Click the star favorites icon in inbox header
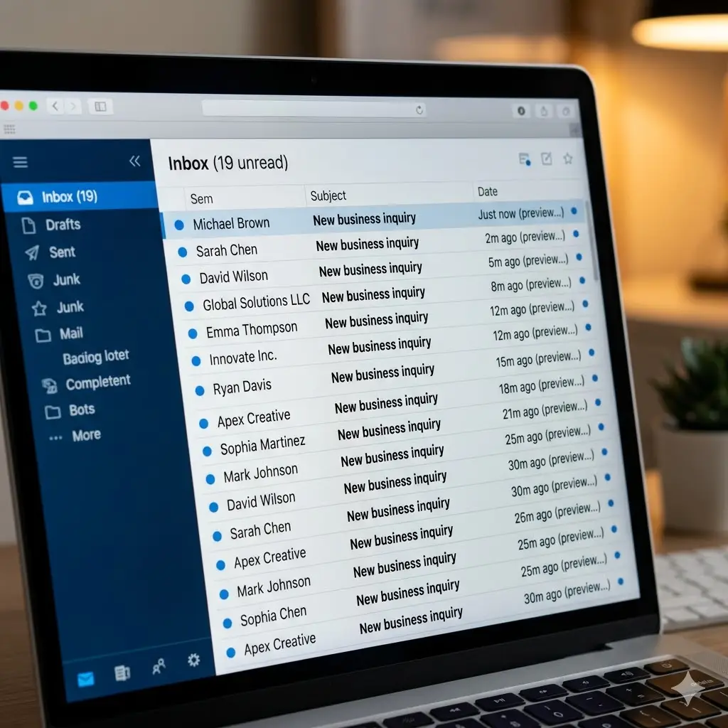This screenshot has height=728, width=728. [x=568, y=159]
